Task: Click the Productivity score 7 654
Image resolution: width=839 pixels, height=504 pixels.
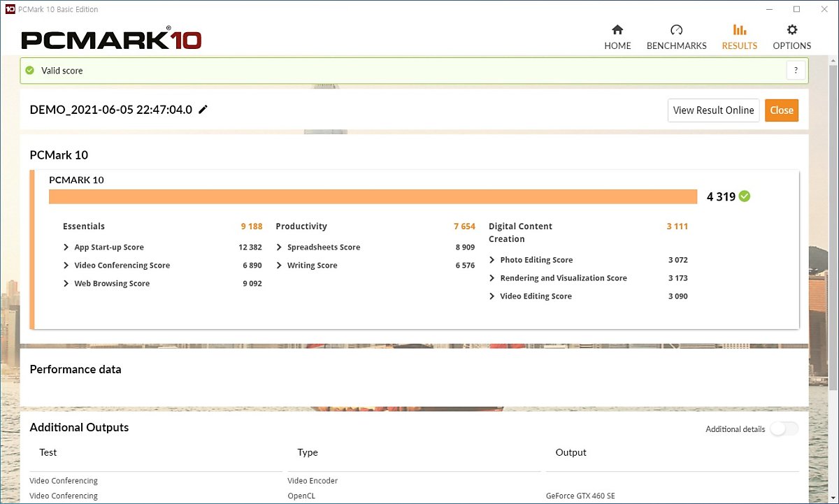Action: tap(464, 226)
